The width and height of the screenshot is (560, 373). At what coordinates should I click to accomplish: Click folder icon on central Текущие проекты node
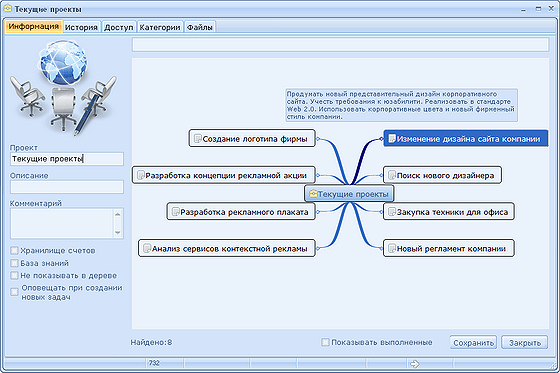[313, 194]
